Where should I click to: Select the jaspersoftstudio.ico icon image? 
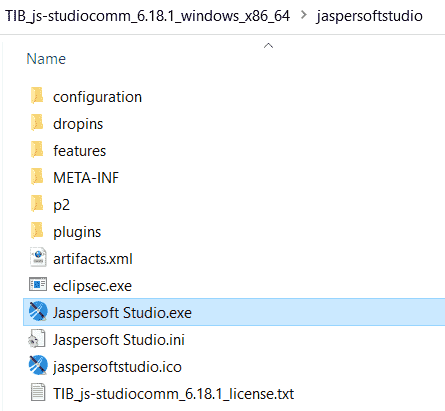tap(38, 365)
